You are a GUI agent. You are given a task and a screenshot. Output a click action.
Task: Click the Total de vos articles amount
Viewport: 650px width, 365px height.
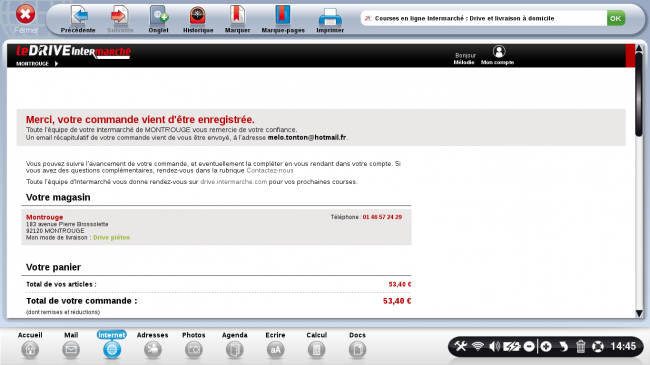[x=400, y=284]
